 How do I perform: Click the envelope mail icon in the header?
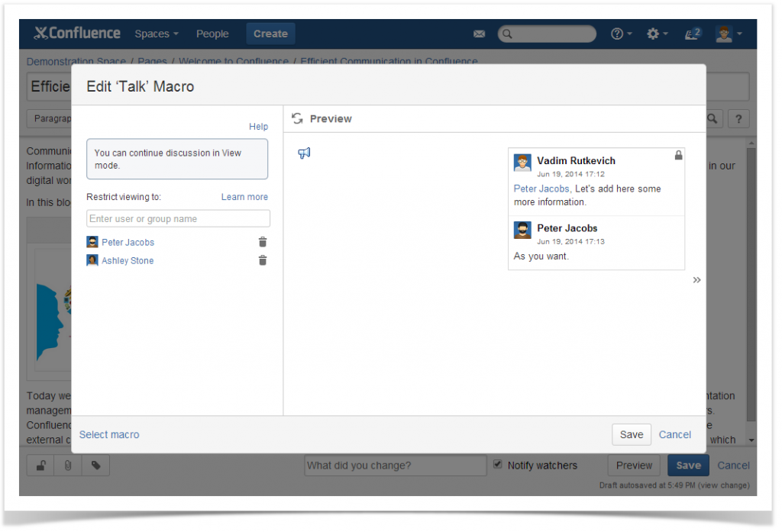tap(479, 34)
